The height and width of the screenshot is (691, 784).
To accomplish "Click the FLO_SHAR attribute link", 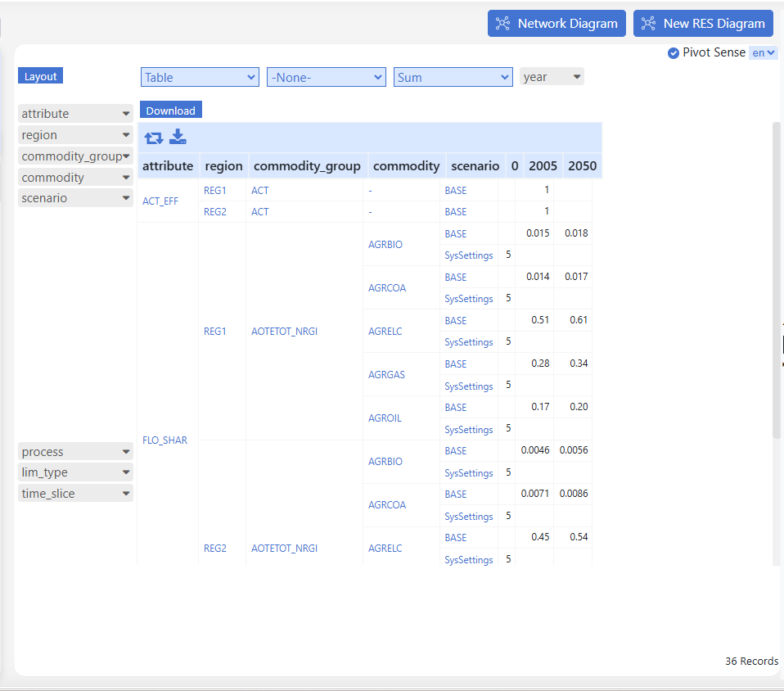I will point(164,440).
